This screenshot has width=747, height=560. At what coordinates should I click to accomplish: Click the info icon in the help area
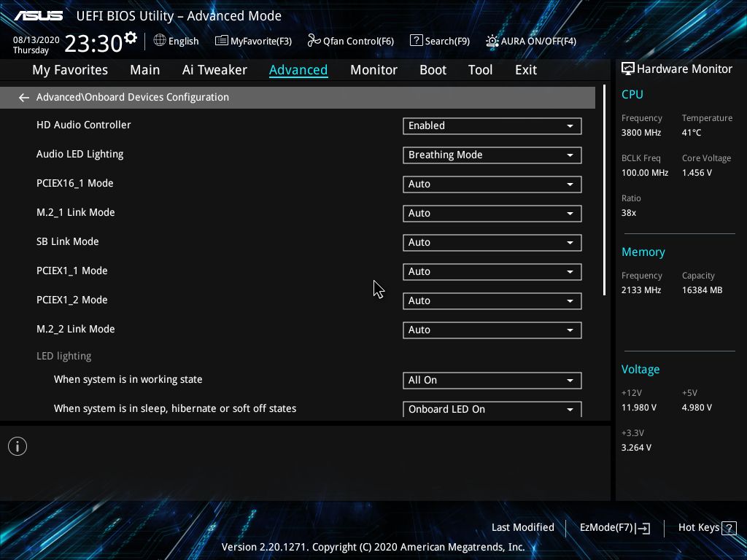pos(18,446)
